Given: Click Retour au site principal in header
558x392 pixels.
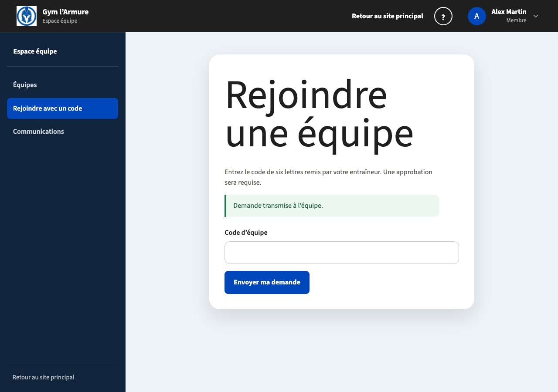Looking at the screenshot, I should [x=388, y=16].
